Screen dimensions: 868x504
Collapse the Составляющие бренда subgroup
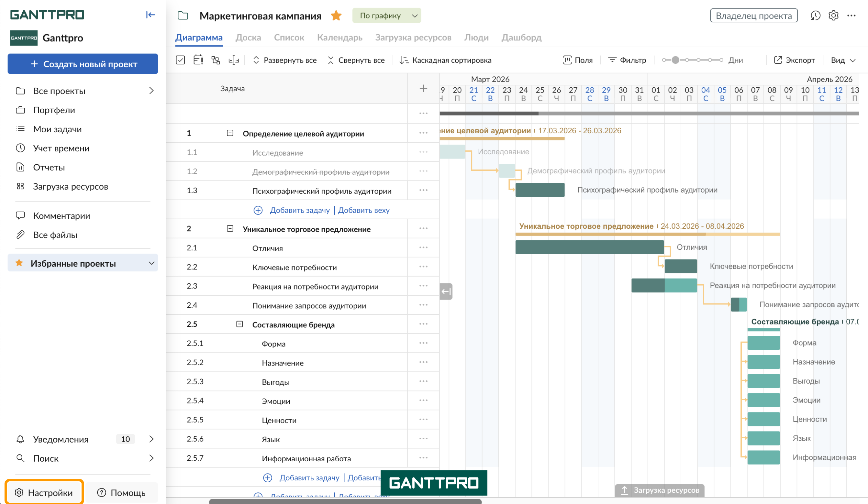coord(239,324)
